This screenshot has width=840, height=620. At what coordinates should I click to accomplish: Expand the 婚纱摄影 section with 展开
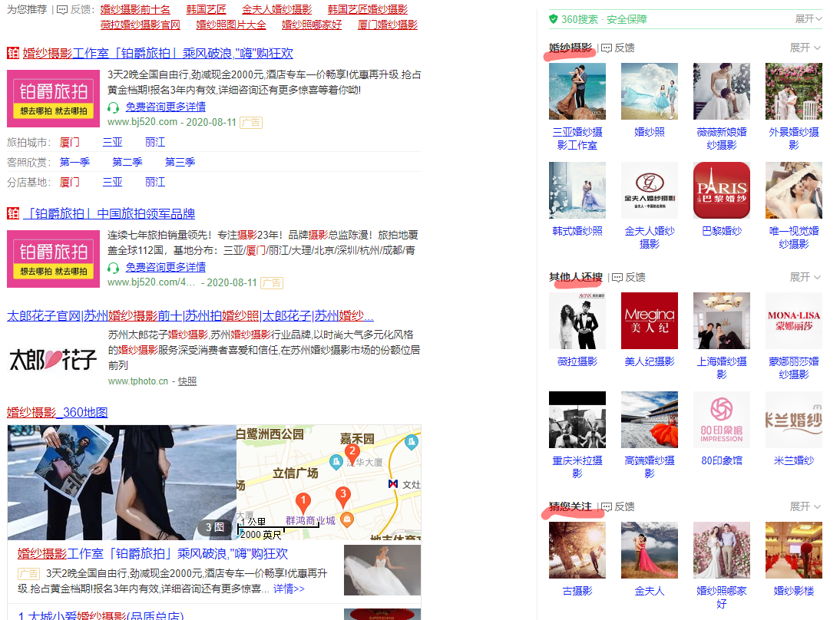coord(805,48)
